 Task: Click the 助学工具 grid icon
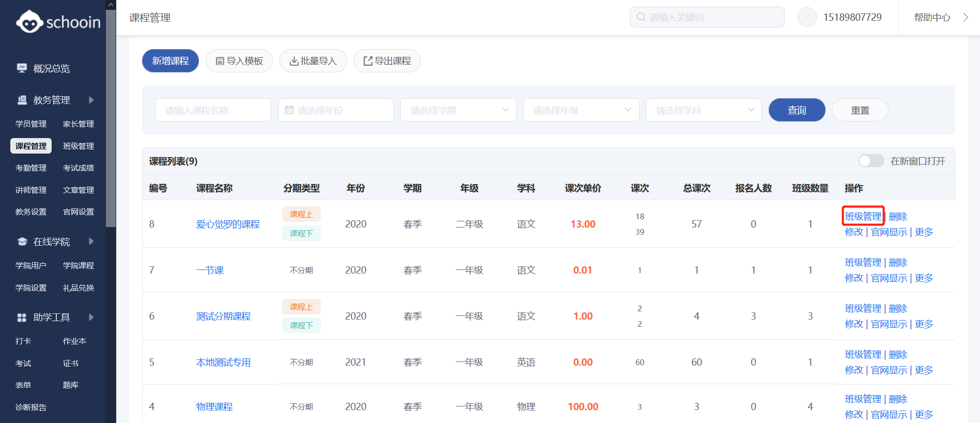[x=22, y=317]
